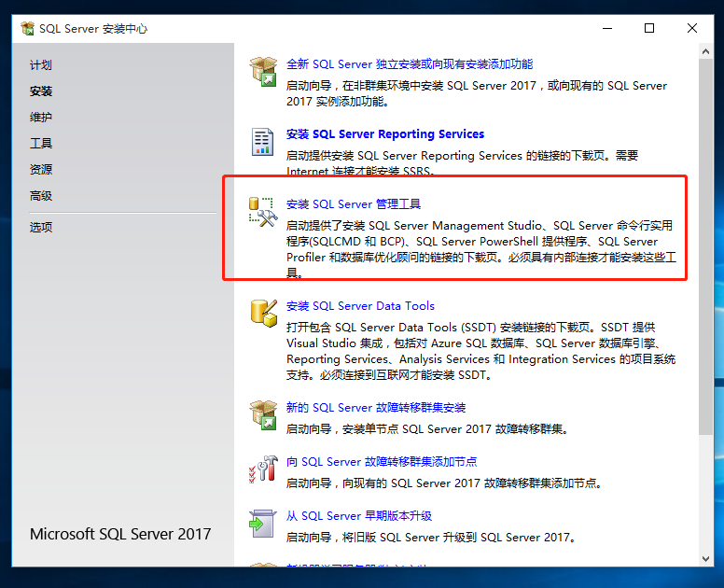Select 维护 in the left navigation

[x=41, y=118]
